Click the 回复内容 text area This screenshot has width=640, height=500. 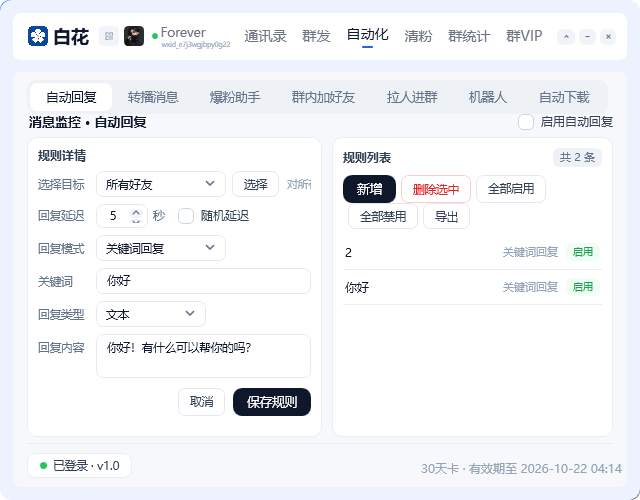203,356
